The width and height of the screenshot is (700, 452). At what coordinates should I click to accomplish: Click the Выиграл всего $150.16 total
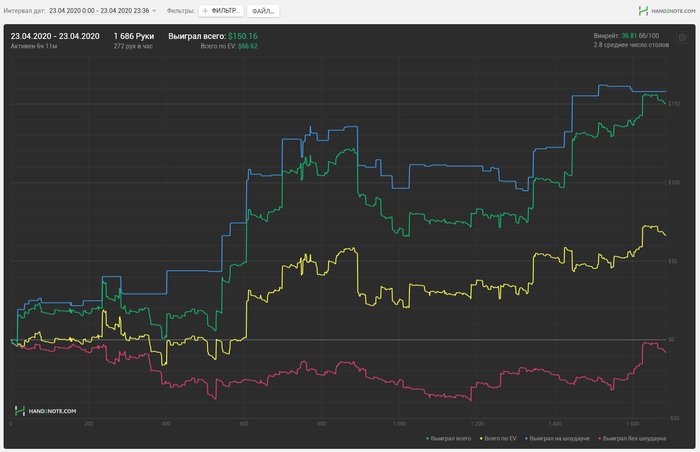[212, 36]
